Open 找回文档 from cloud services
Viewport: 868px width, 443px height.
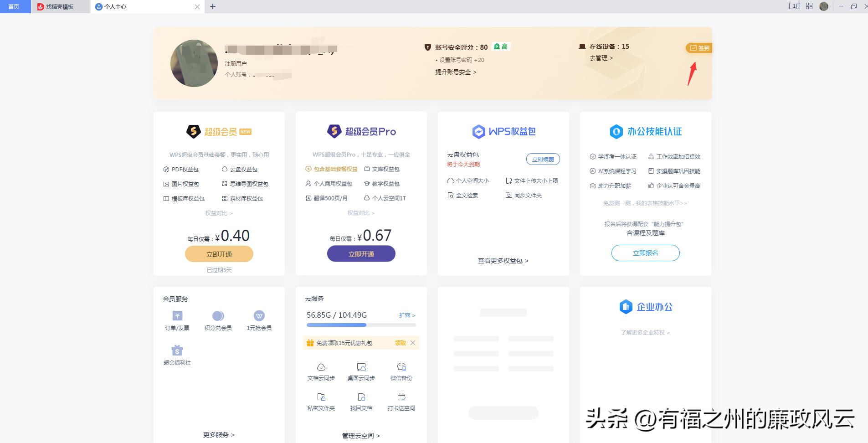point(361,401)
